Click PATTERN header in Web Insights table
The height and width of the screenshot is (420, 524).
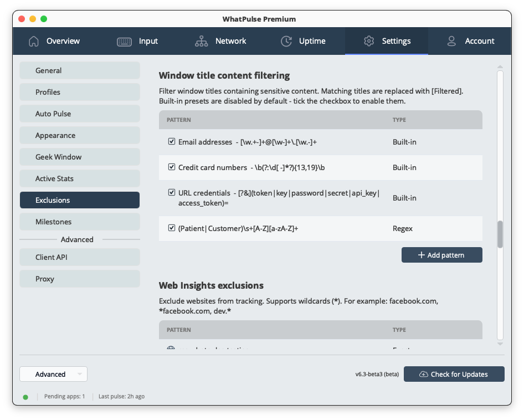[x=179, y=330]
